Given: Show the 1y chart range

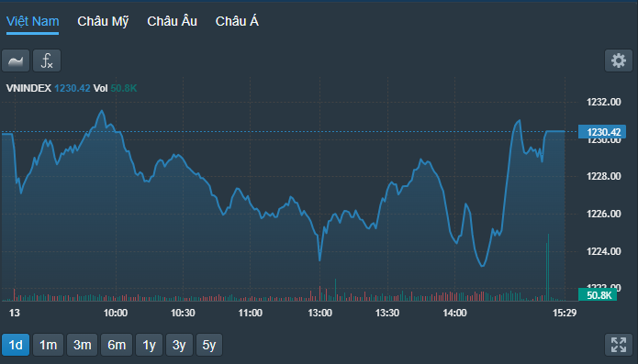Looking at the screenshot, I should click(x=149, y=345).
